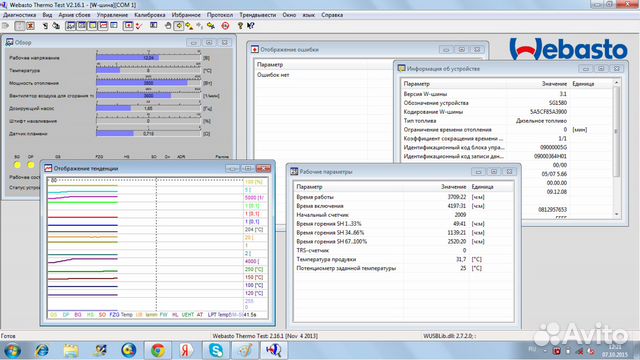Open the Протокол menu

point(220,15)
